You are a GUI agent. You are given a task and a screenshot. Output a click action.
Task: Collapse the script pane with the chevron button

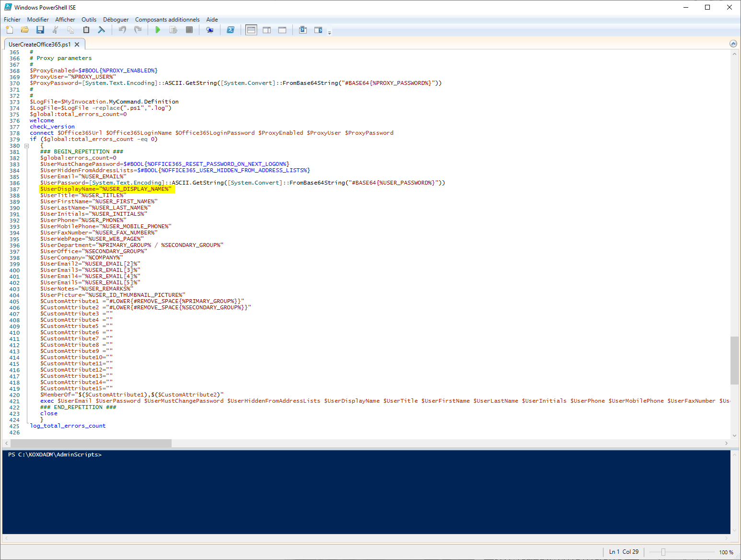(733, 44)
